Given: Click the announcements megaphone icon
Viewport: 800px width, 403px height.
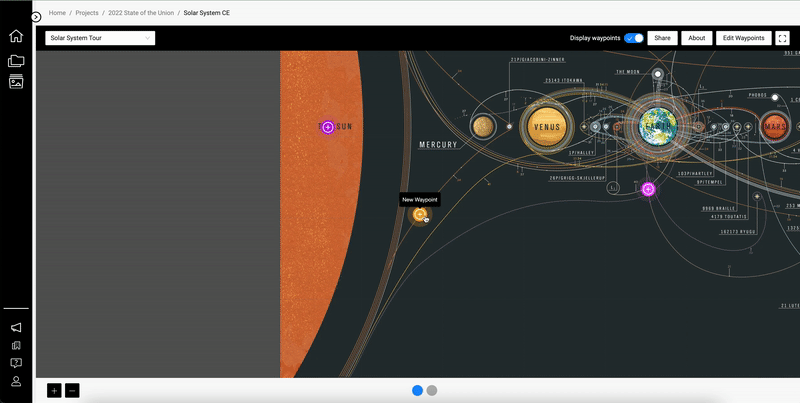Looking at the screenshot, I should click(x=16, y=327).
